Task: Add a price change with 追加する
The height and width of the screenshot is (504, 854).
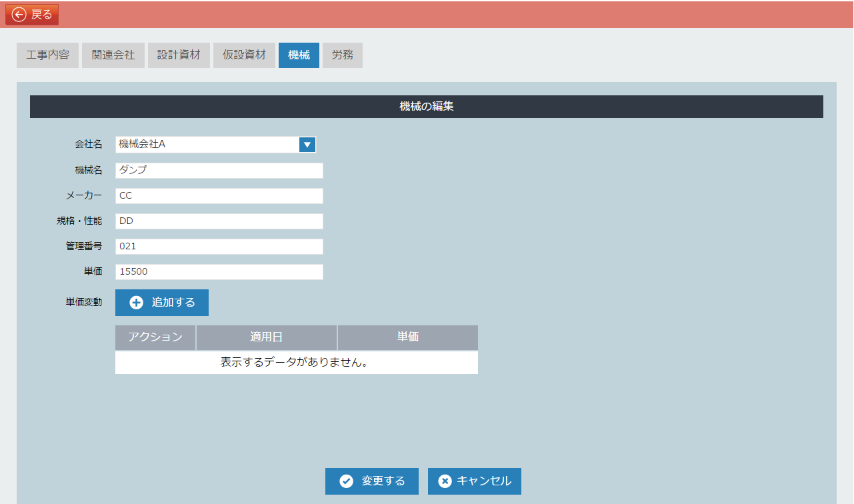Action: [162, 303]
